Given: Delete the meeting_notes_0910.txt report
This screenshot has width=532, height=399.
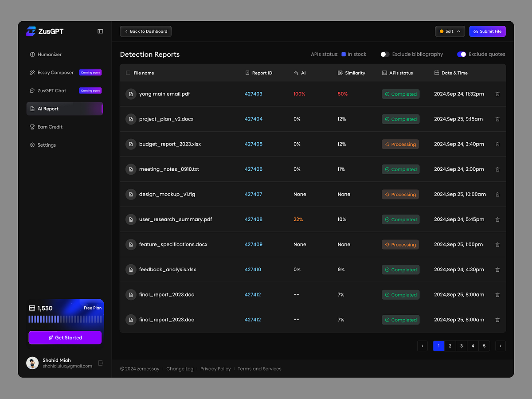Looking at the screenshot, I should [497, 169].
